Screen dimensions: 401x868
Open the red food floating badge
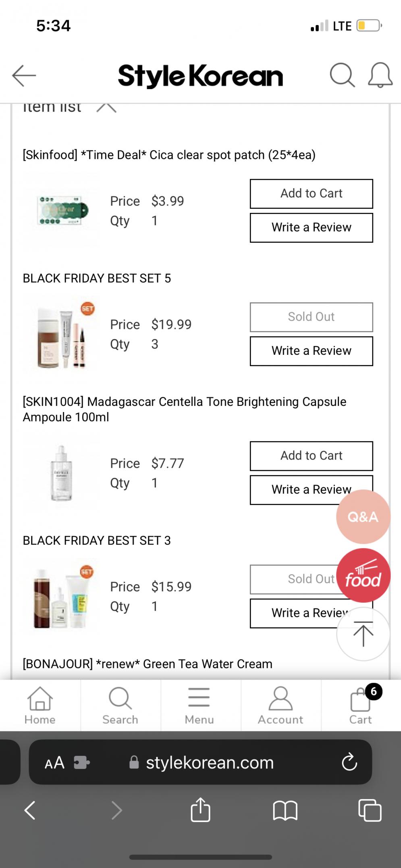click(x=363, y=575)
